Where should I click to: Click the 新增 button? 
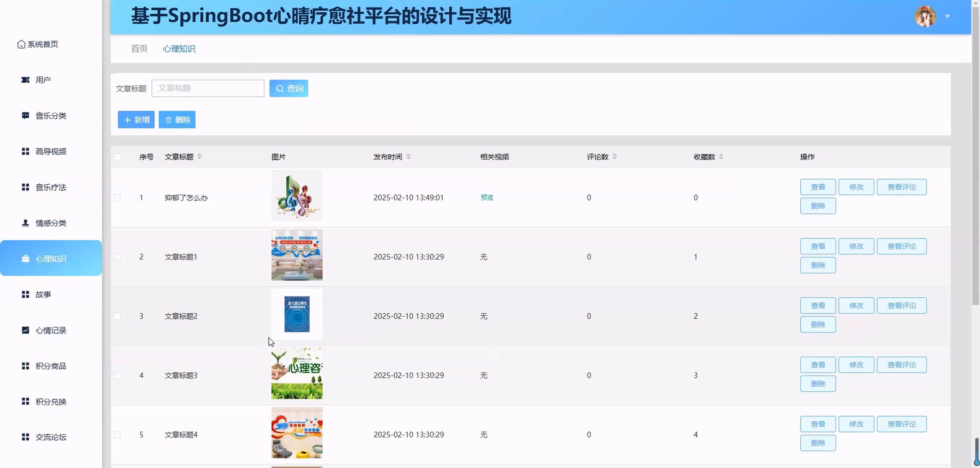pyautogui.click(x=136, y=120)
